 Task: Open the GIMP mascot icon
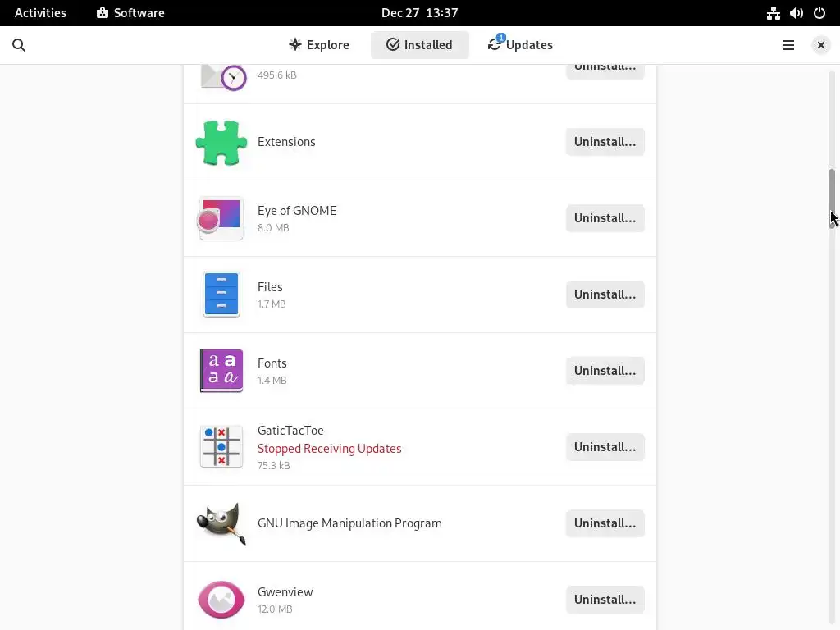pyautogui.click(x=221, y=523)
